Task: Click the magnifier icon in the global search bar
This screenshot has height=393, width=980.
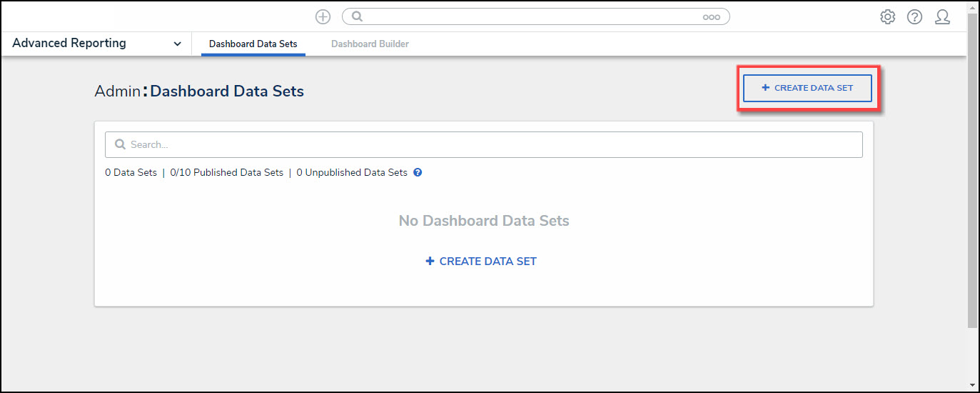Action: click(358, 16)
